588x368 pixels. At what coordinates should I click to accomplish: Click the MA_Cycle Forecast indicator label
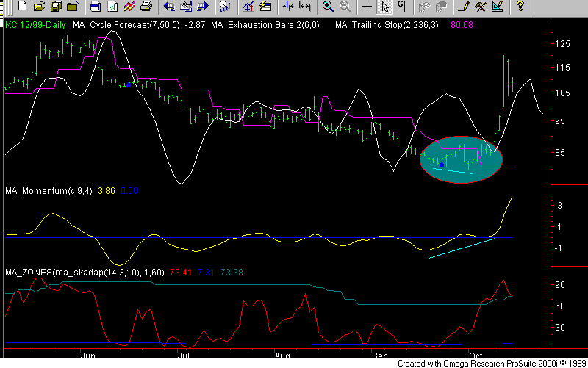[x=125, y=26]
